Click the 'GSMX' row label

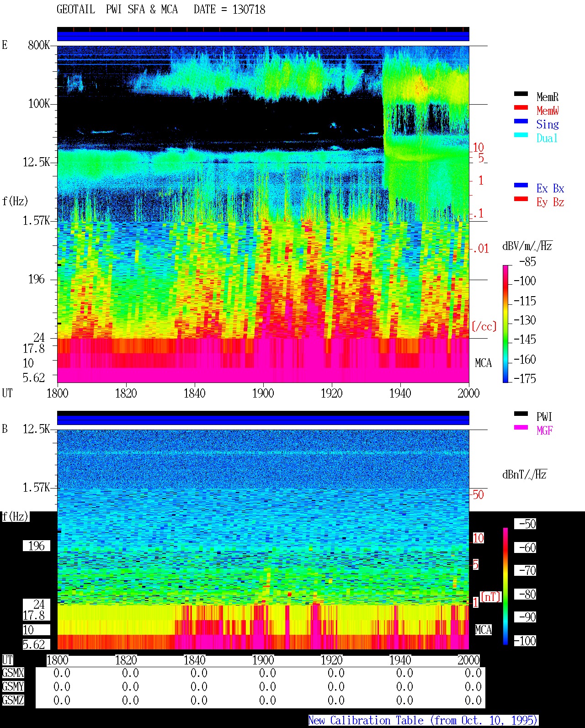click(13, 673)
